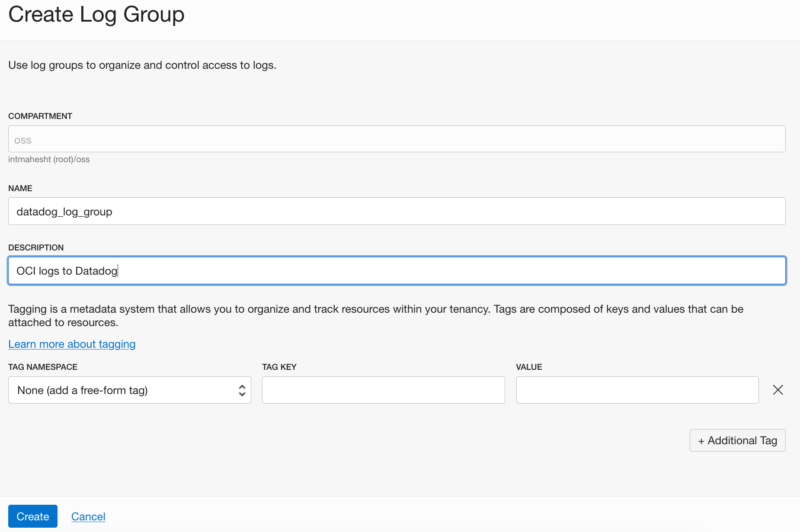This screenshot has height=532, width=800.
Task: Click the COMPARTMENT field label
Action: (x=40, y=116)
